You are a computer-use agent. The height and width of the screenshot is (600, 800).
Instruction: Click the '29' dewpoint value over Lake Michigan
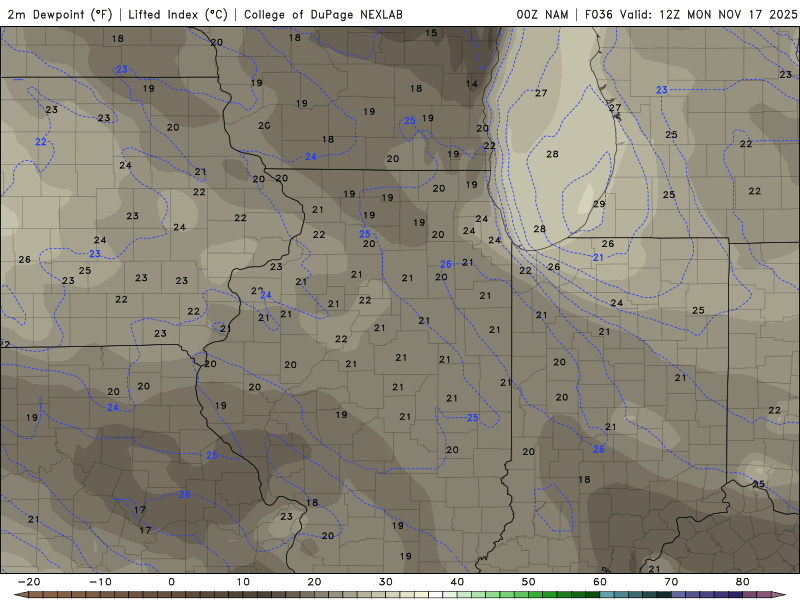599,204
